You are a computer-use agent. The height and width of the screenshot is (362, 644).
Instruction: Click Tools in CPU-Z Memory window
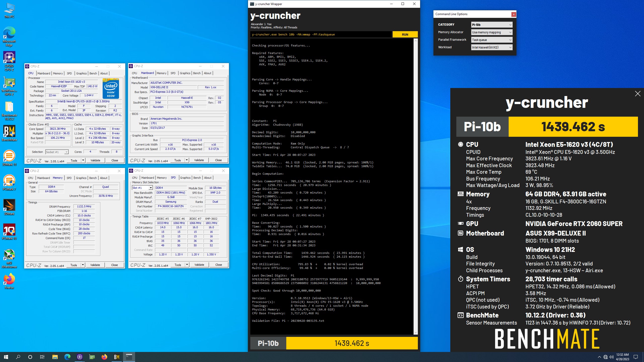coord(74,265)
